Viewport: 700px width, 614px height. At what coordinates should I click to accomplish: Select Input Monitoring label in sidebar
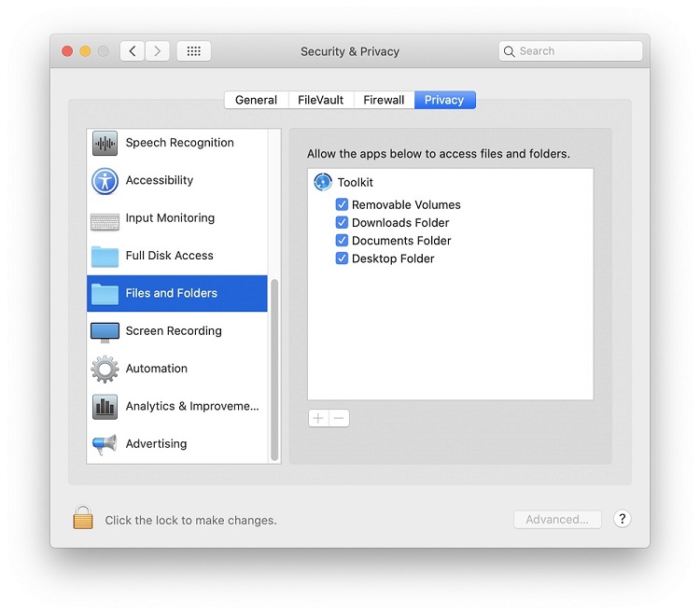(x=170, y=217)
